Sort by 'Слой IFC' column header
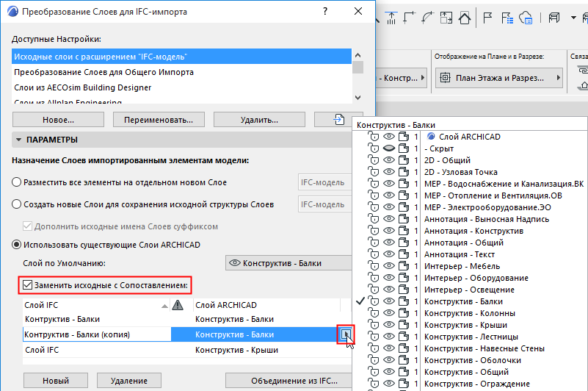This screenshot has height=391, width=588. (95, 305)
